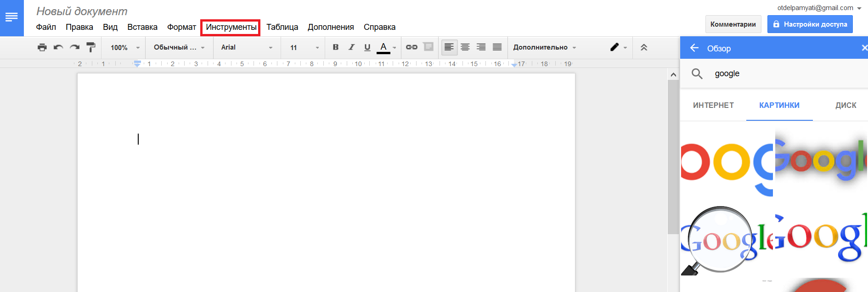Open the font size 11 dropdown
The width and height of the screenshot is (868, 292).
tap(304, 48)
